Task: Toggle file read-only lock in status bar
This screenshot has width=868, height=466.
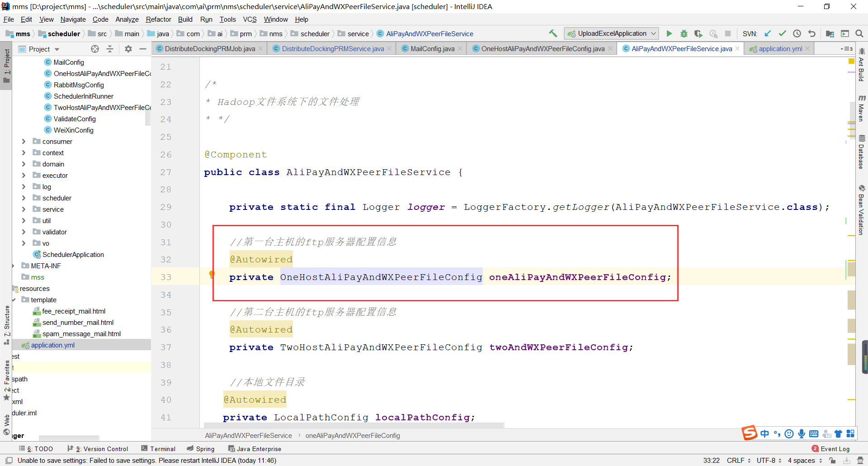Action: point(832,461)
